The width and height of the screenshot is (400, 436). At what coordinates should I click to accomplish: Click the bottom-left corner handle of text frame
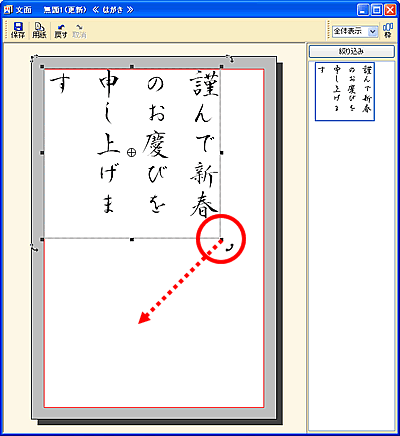click(x=42, y=239)
